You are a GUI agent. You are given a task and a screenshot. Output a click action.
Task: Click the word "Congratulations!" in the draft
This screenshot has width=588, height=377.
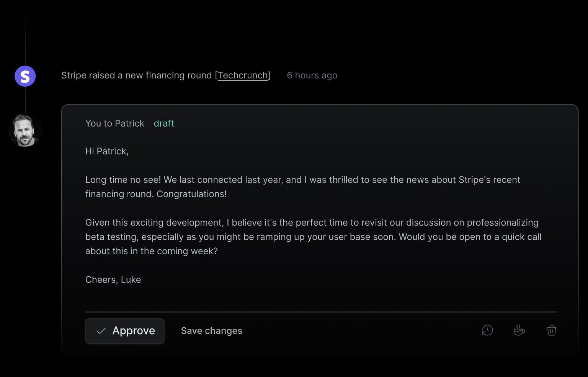click(x=191, y=194)
